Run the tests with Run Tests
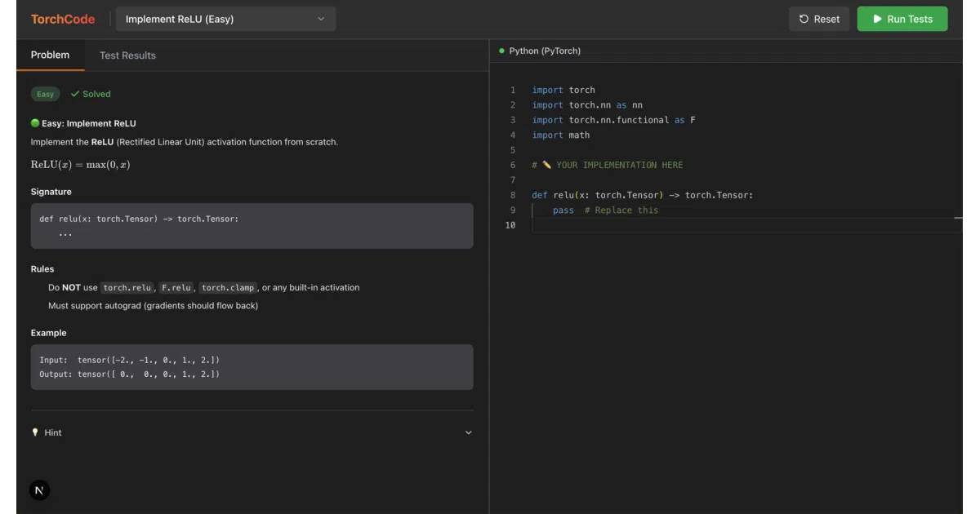 pos(902,19)
